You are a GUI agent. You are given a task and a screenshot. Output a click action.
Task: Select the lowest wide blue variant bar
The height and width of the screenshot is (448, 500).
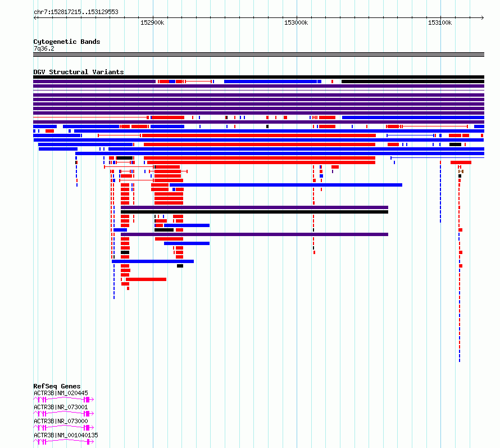click(153, 261)
